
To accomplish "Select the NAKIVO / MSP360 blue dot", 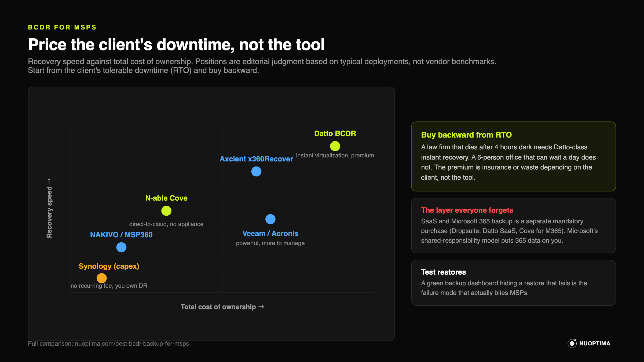I will [121, 247].
